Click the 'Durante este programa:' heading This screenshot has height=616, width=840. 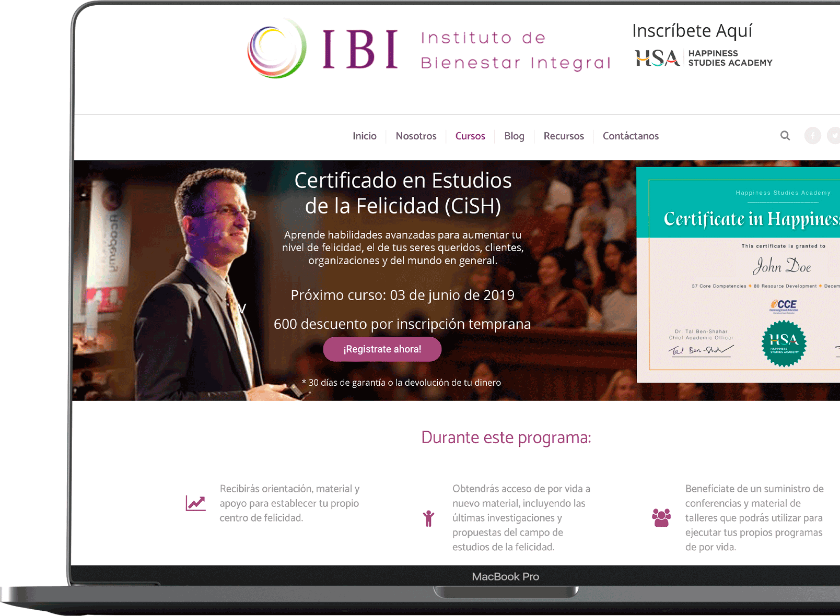(506, 437)
